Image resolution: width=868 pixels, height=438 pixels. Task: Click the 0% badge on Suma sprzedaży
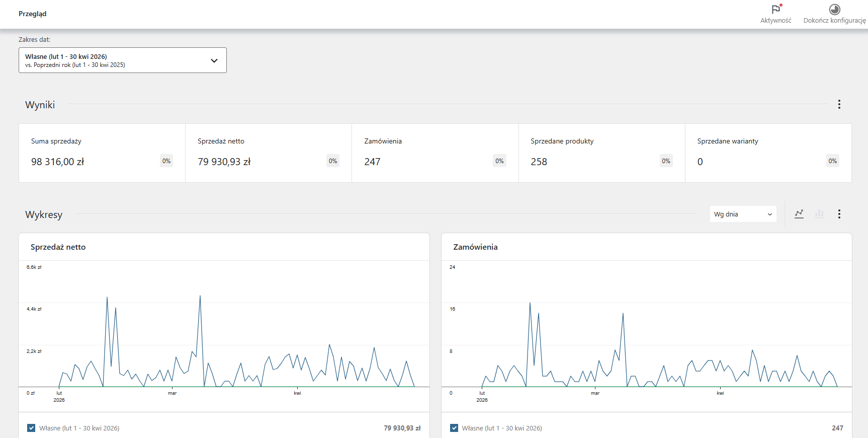pos(166,161)
